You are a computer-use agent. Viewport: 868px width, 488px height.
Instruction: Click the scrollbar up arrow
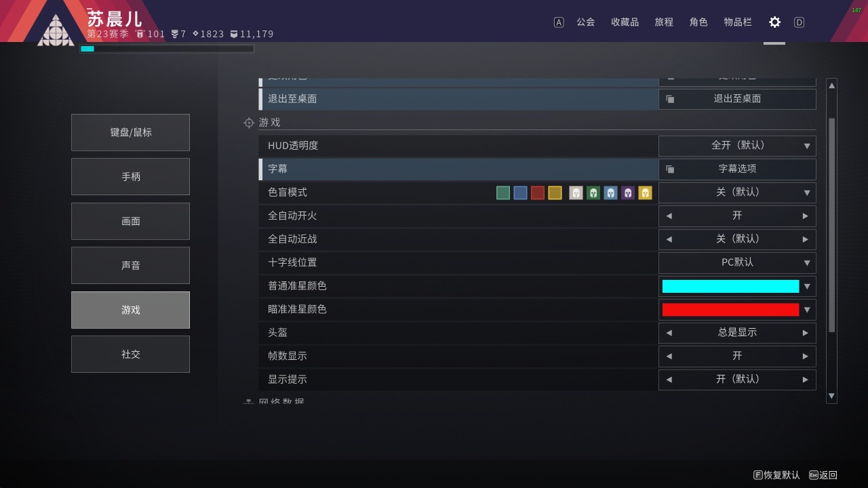coord(831,85)
